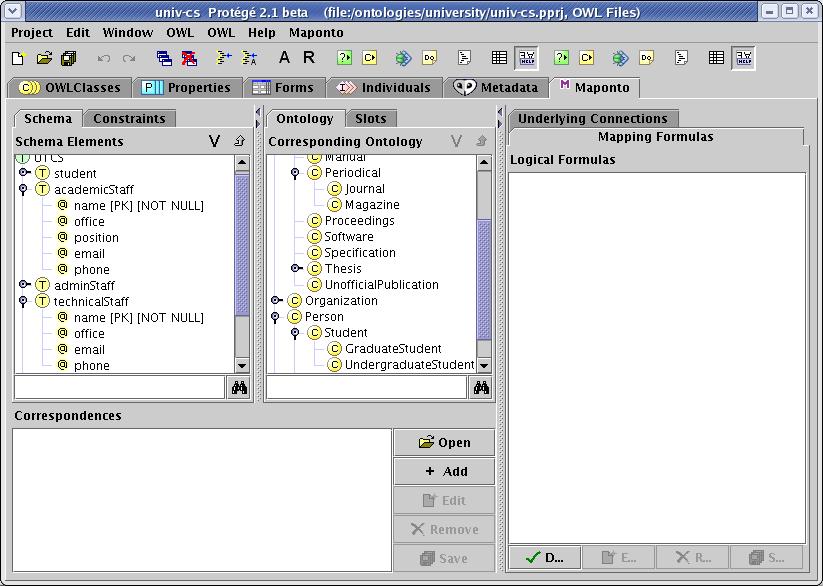Select the Journal class

click(x=365, y=189)
